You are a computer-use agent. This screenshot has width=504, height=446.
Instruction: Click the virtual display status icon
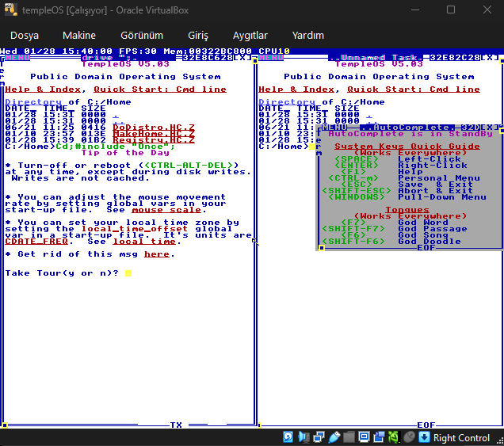364,437
